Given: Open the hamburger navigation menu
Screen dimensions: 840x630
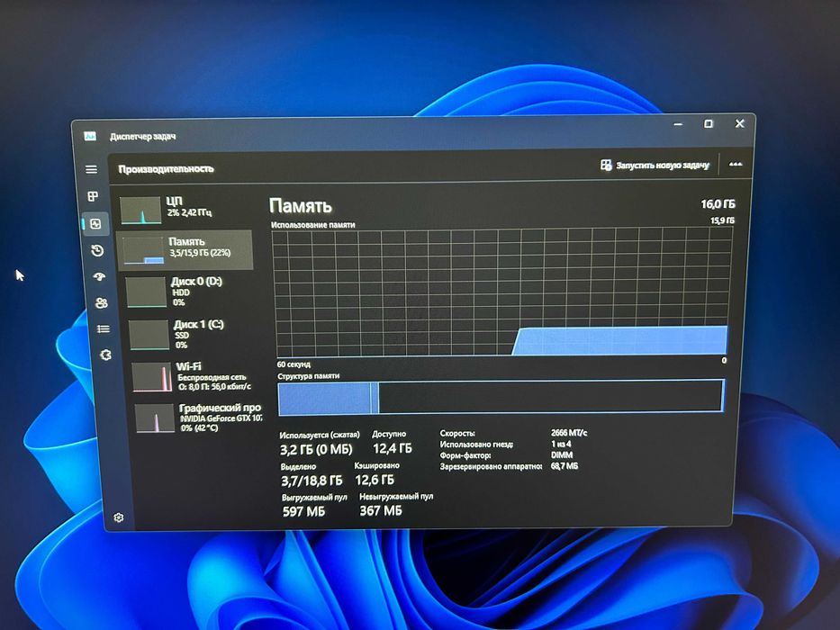Looking at the screenshot, I should pos(91,169).
